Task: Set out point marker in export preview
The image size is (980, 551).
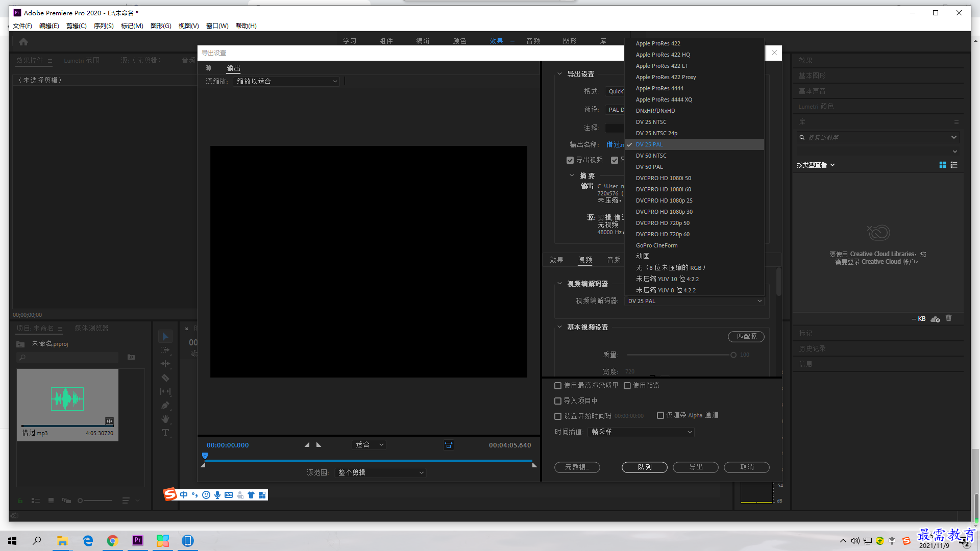Action: 319,445
